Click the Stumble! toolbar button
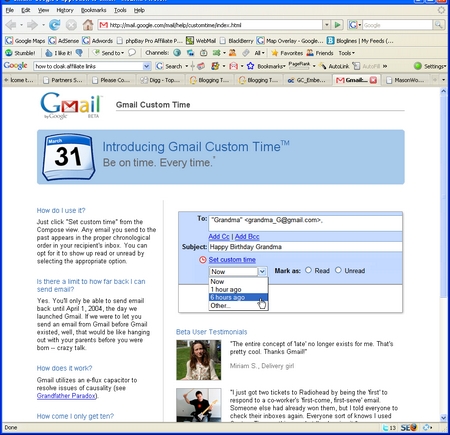 (x=20, y=53)
